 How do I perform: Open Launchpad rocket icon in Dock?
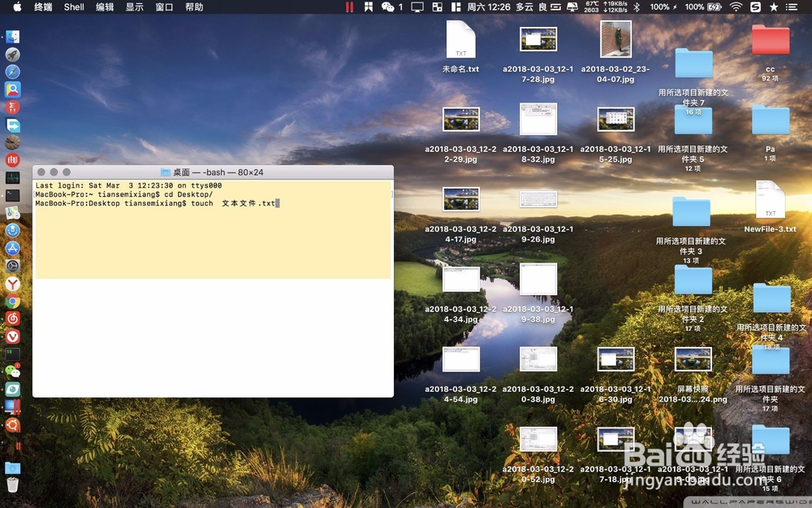point(12,54)
